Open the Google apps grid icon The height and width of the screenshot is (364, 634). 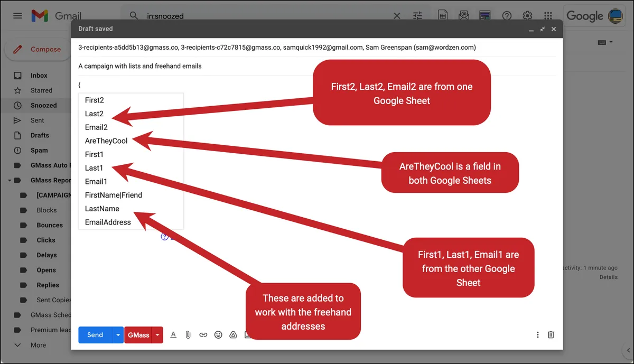[548, 16]
